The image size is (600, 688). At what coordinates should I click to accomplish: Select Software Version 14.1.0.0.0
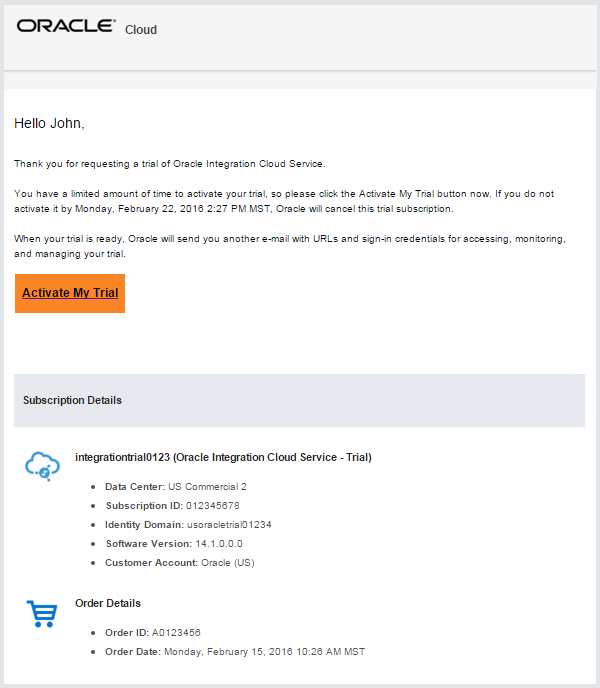[x=219, y=544]
